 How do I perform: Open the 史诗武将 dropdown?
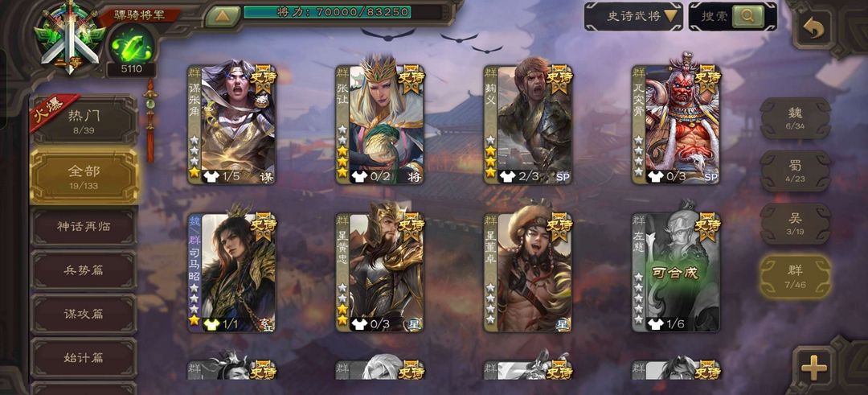click(633, 17)
